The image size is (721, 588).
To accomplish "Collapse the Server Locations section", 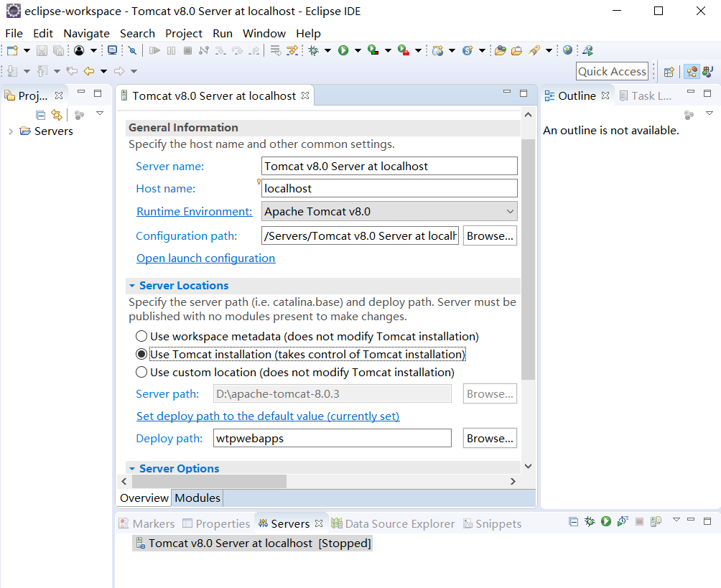I will point(132,286).
